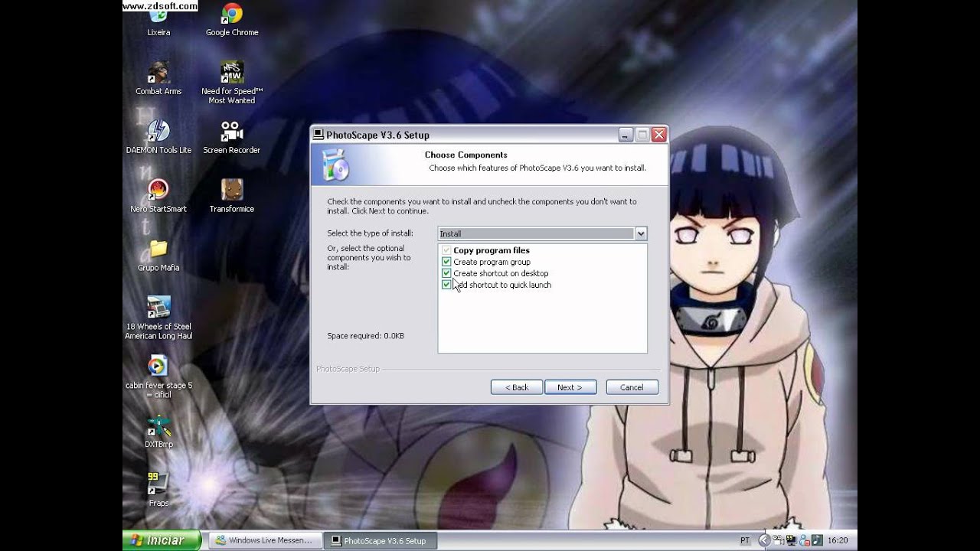Click the Copy program files checkbox
The width and height of the screenshot is (980, 551).
click(446, 250)
